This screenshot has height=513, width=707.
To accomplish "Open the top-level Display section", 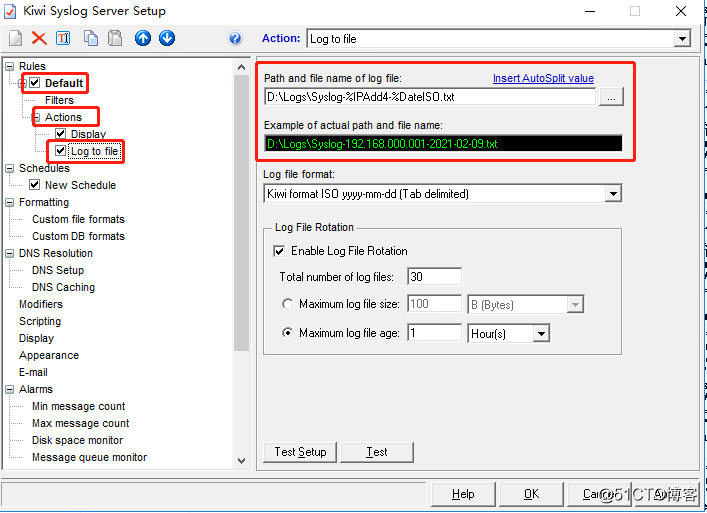I will click(x=36, y=339).
